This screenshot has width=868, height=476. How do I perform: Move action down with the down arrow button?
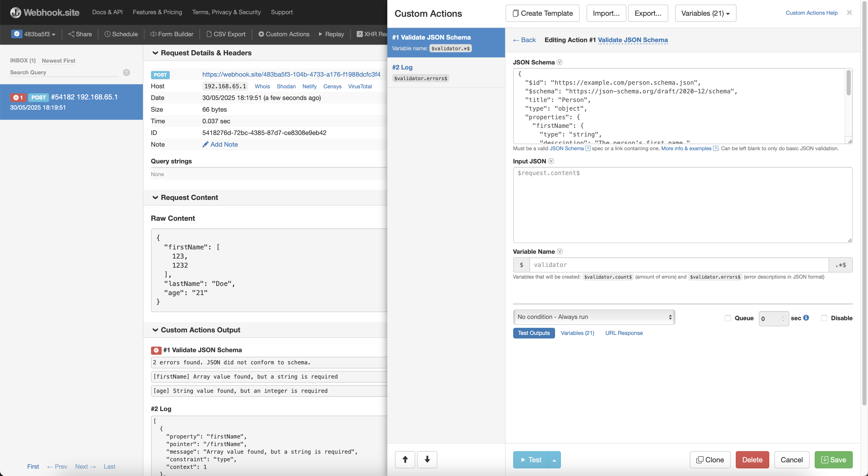coord(427,460)
